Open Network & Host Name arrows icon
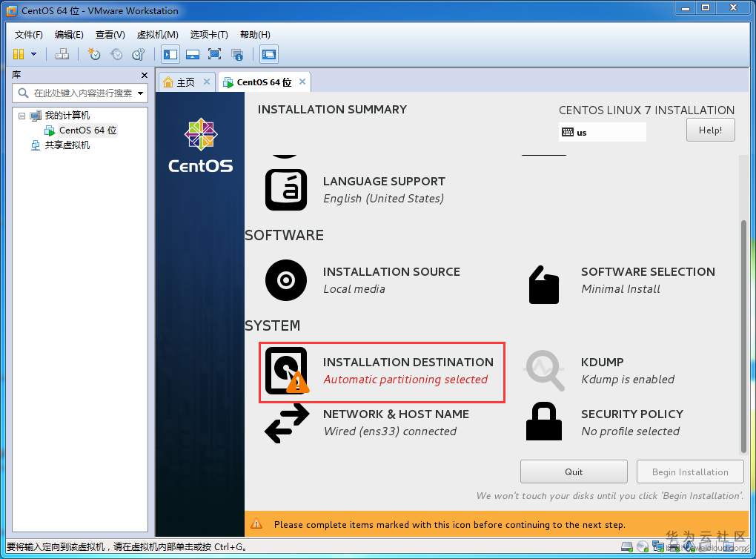756x559 pixels. [288, 423]
